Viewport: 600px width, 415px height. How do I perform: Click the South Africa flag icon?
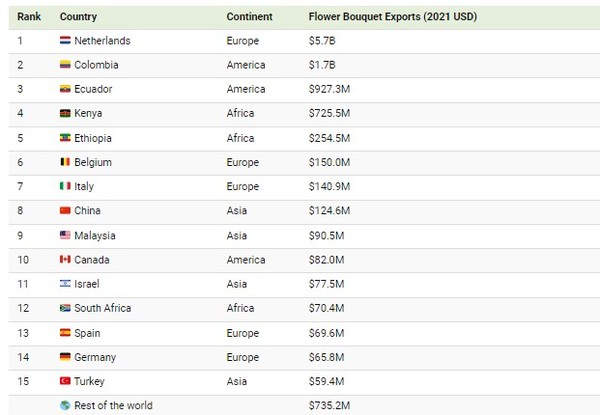65,308
